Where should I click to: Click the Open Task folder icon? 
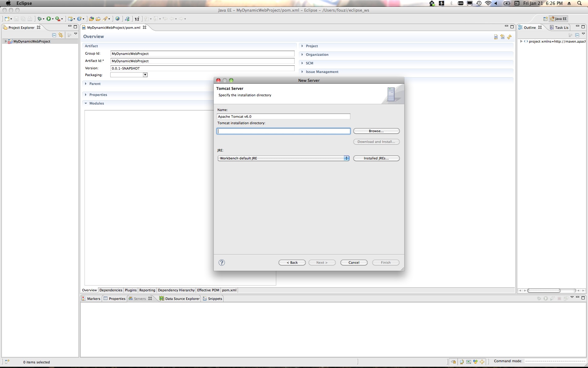click(x=98, y=19)
